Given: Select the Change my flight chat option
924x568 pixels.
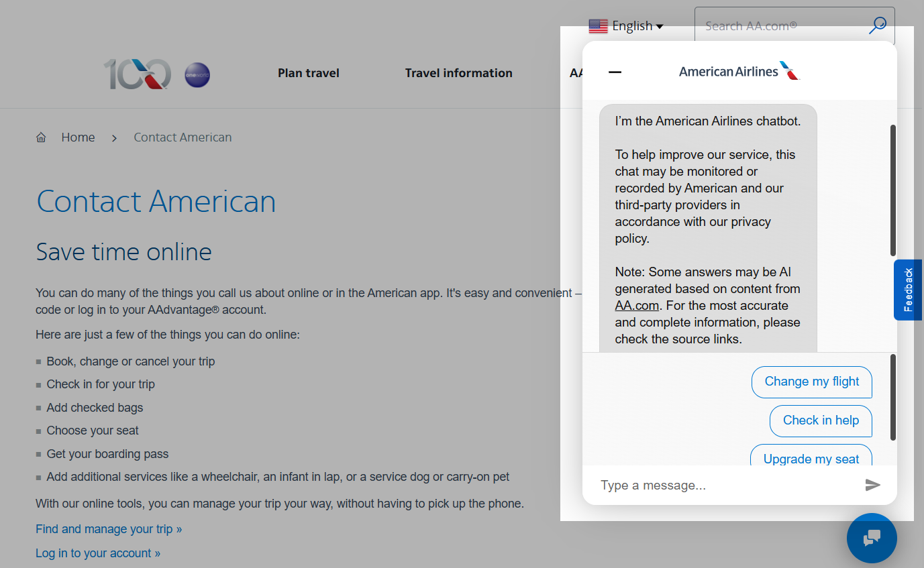Looking at the screenshot, I should coord(812,382).
